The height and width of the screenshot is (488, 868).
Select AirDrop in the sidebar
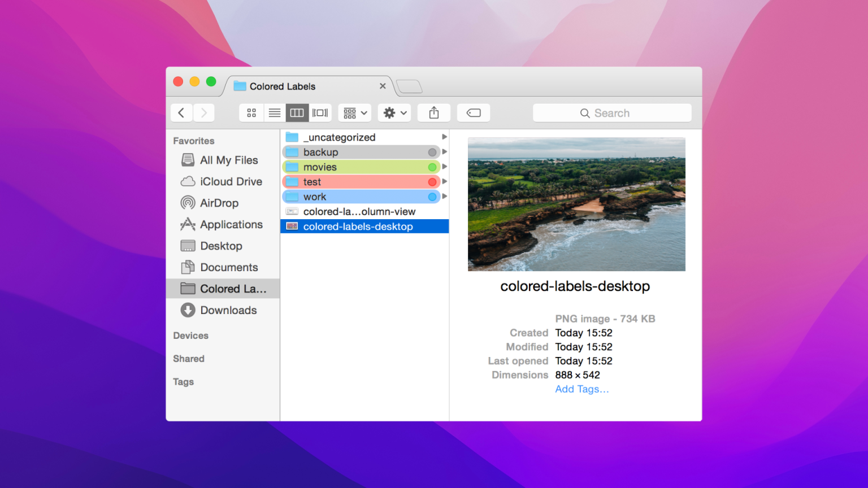tap(219, 203)
